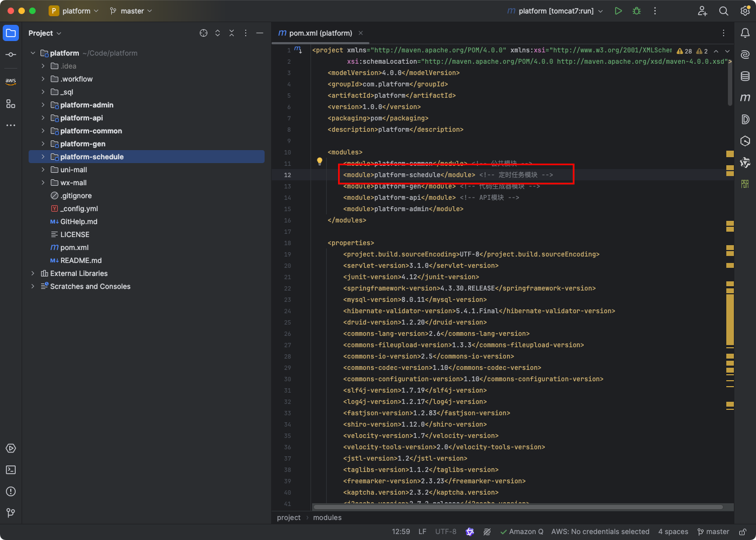
Task: Open the spiral AI assistant tool window
Action: pos(745,55)
